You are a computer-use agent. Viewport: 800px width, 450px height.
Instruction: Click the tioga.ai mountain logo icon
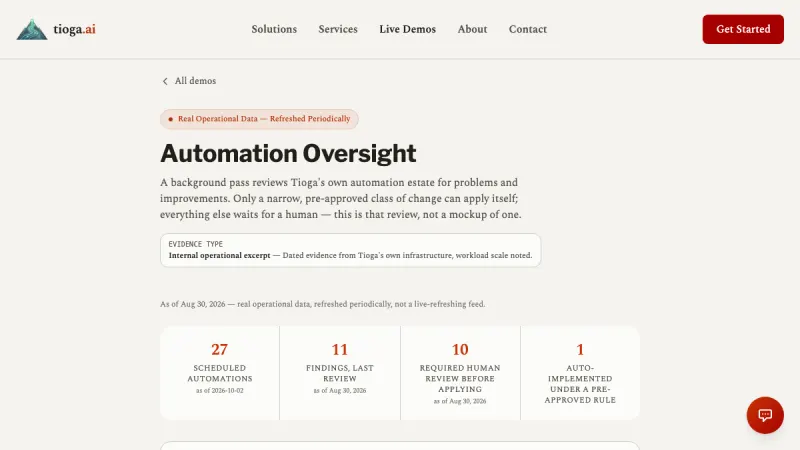click(x=32, y=29)
